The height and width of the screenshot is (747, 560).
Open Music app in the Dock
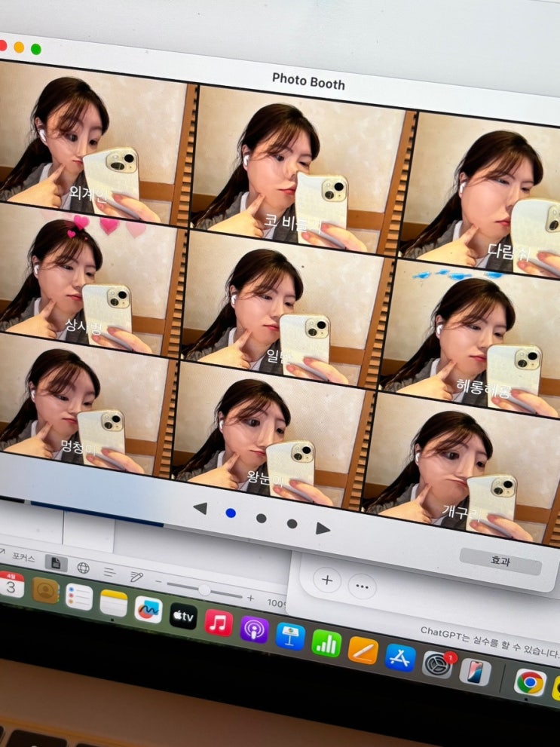[x=219, y=623]
